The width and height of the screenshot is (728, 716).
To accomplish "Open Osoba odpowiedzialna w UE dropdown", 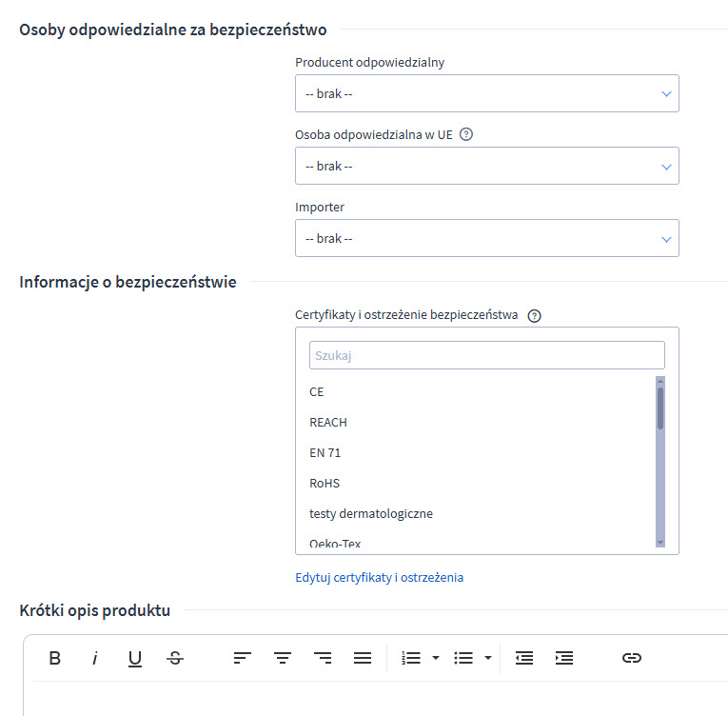I will (487, 166).
